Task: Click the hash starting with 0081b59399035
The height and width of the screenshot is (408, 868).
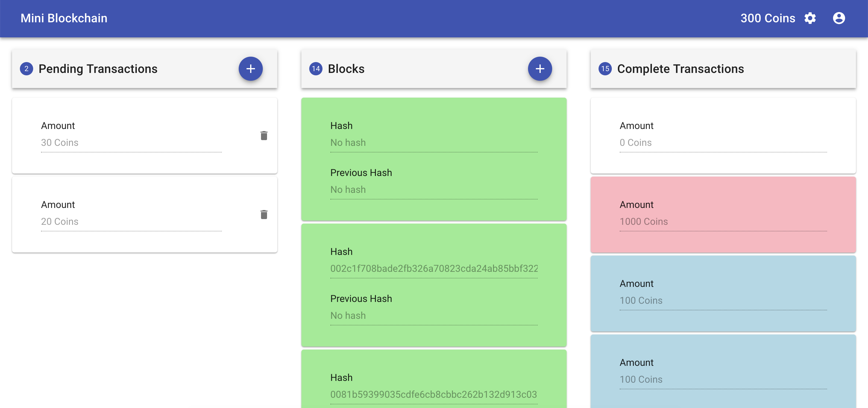Action: tap(433, 394)
